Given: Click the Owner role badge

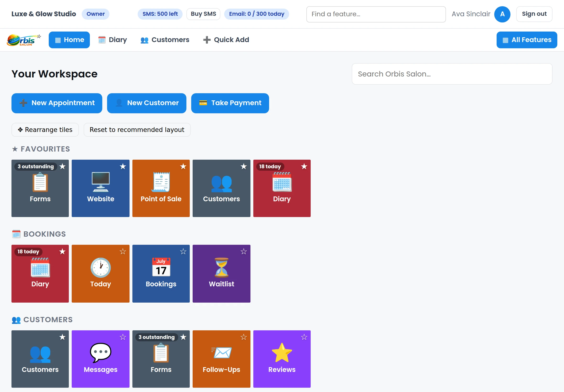Looking at the screenshot, I should pyautogui.click(x=96, y=14).
